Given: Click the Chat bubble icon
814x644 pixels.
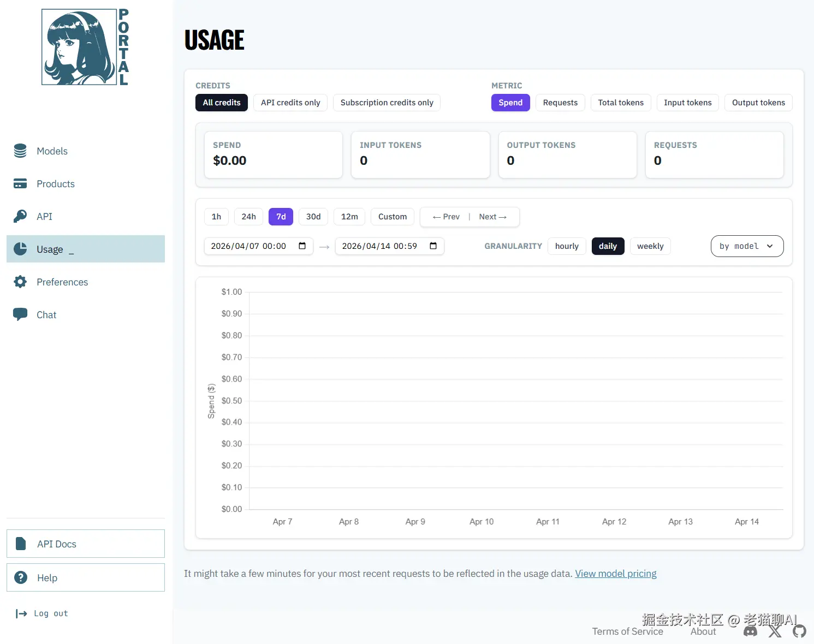Looking at the screenshot, I should tap(20, 314).
